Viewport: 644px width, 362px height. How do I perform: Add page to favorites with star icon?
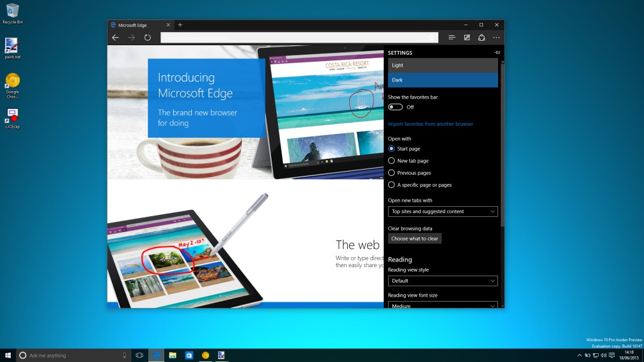tap(431, 38)
